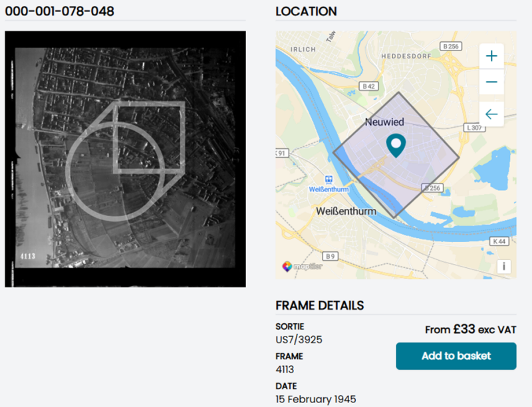532x407 pixels.
Task: Click the B 42 road shield
Action: coord(368,86)
